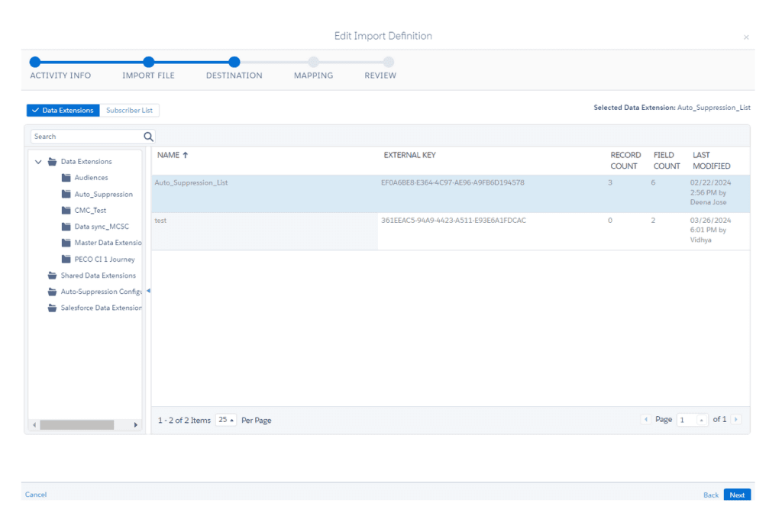
Task: Switch to Subscriber List option
Action: click(129, 110)
